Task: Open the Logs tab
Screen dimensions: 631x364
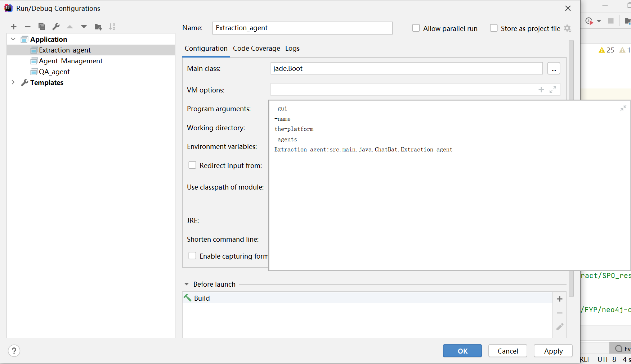Action: click(292, 49)
